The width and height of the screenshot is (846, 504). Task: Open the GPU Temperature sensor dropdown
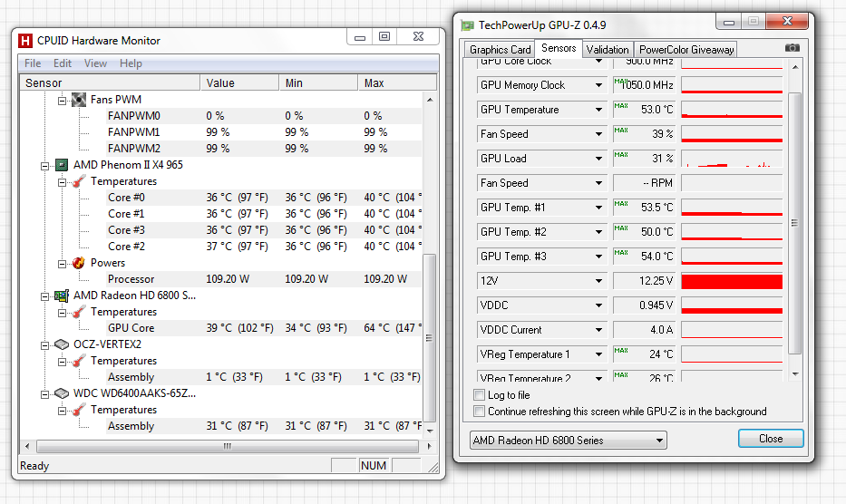[x=598, y=110]
